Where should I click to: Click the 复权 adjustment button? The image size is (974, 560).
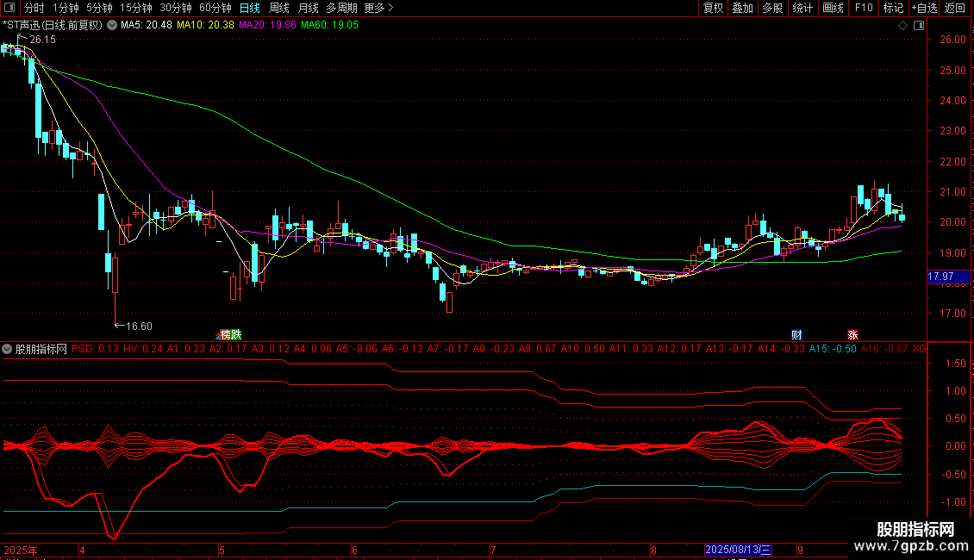(713, 8)
